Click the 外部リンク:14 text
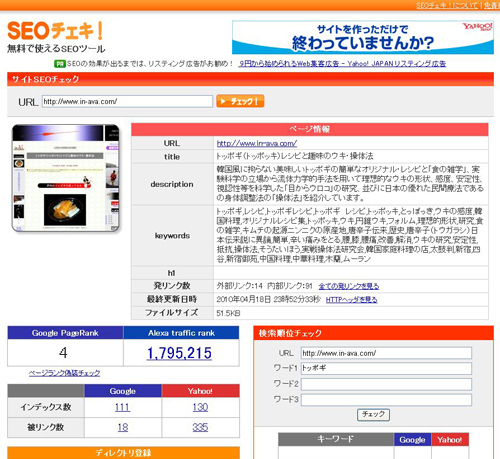 pyautogui.click(x=240, y=286)
